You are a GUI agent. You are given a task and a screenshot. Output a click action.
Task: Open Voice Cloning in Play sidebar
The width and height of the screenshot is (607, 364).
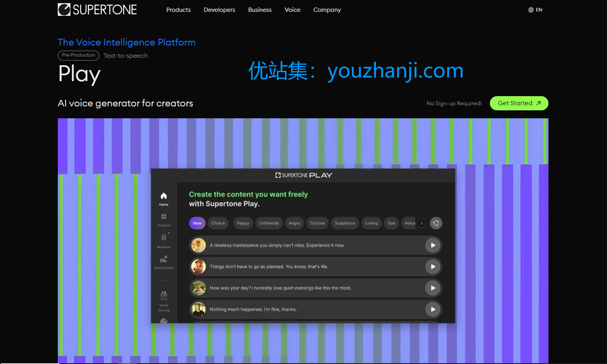(x=164, y=301)
